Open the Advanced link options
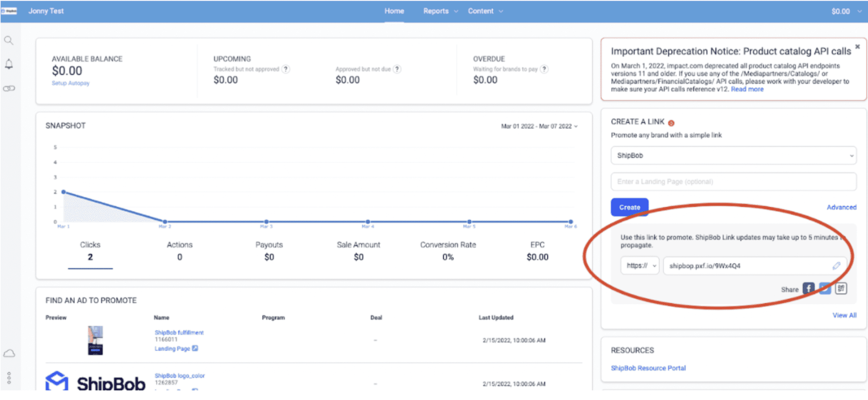868x400 pixels. coord(841,207)
